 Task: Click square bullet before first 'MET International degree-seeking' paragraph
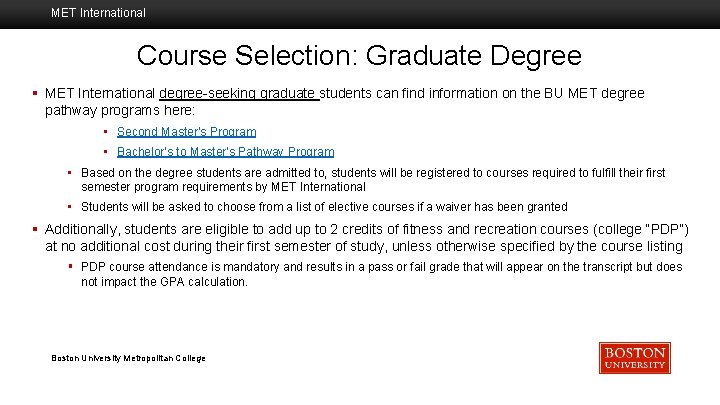pyautogui.click(x=36, y=93)
